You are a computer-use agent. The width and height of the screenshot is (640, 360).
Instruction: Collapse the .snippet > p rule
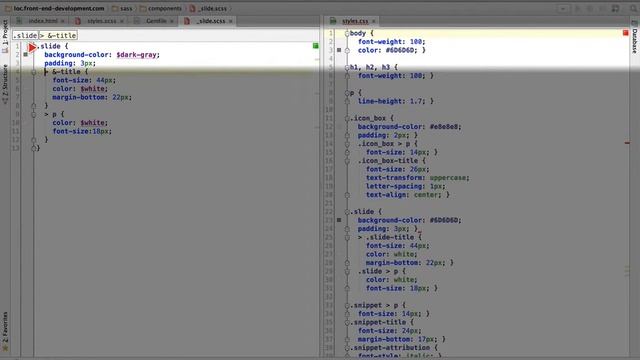point(347,305)
